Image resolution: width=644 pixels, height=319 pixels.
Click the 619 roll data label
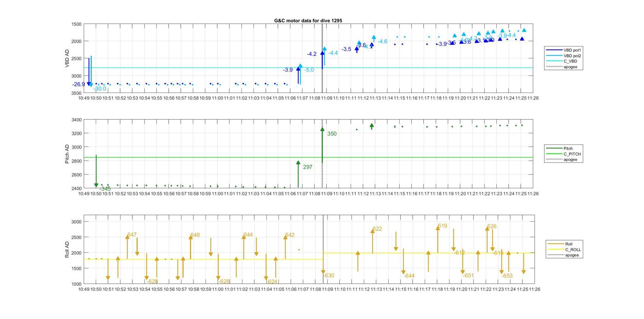tap(442, 226)
